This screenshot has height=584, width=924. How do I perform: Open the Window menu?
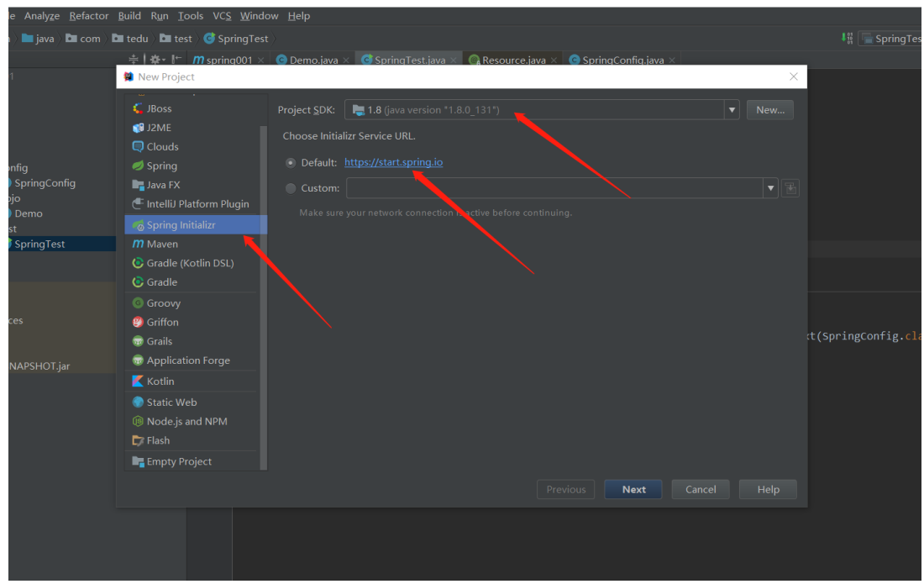[259, 16]
